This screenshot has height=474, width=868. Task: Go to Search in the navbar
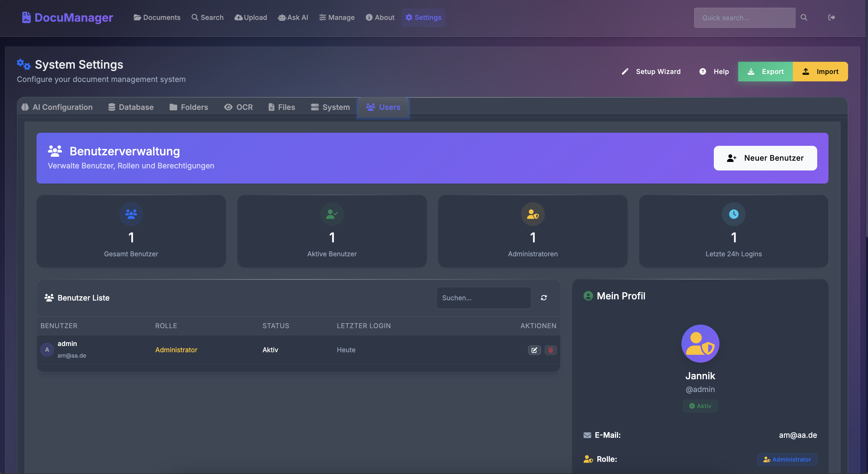click(208, 18)
